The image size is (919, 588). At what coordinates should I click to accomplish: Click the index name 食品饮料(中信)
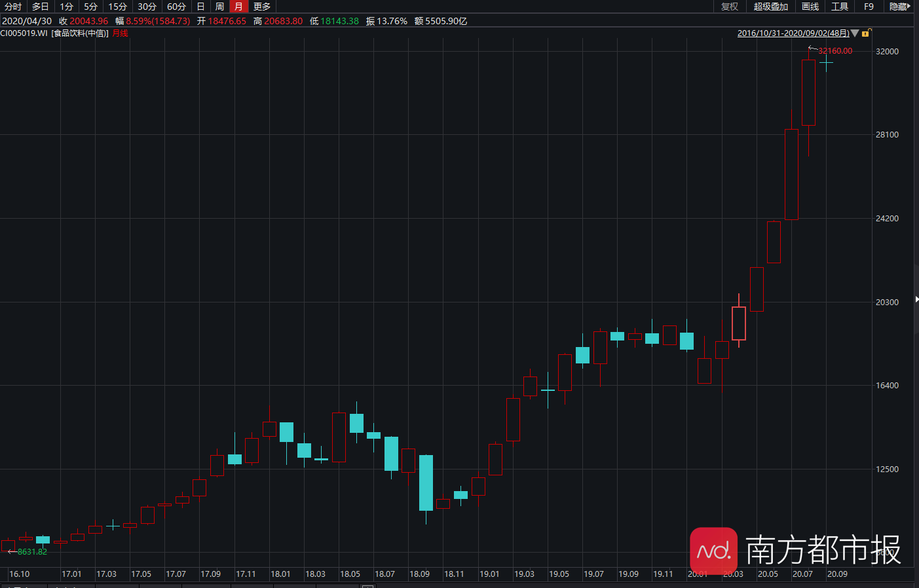[80, 33]
